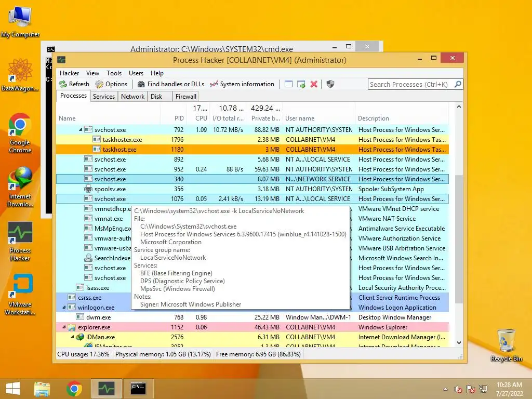
Task: Open the Help menu
Action: [x=157, y=73]
